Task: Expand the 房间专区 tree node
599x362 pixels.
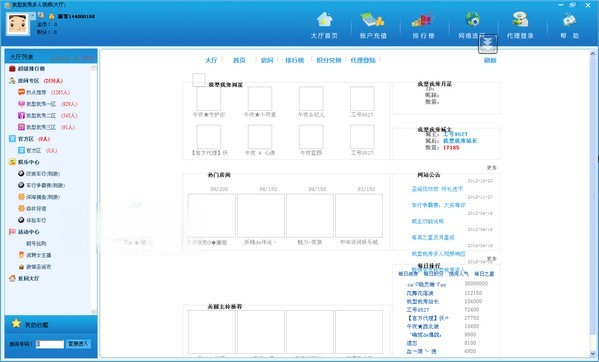Action: (x=12, y=81)
